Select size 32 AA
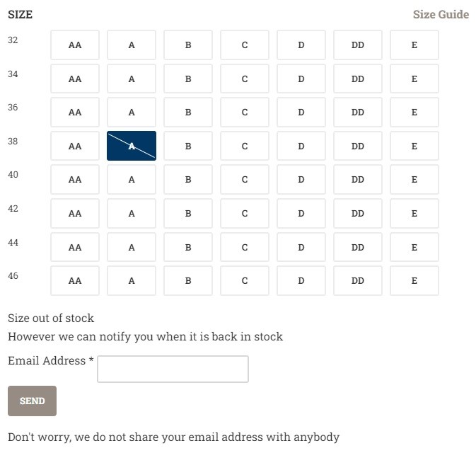 [x=75, y=45]
